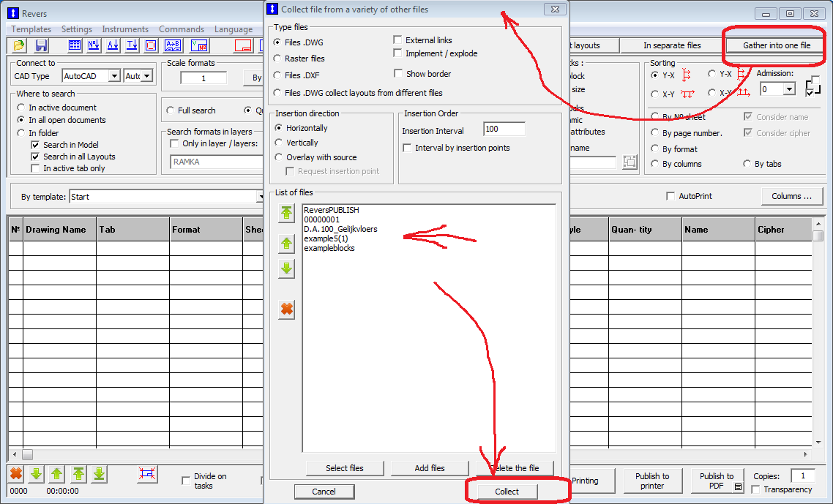Save using the blue diskette icon
The image size is (833, 504).
tap(41, 45)
